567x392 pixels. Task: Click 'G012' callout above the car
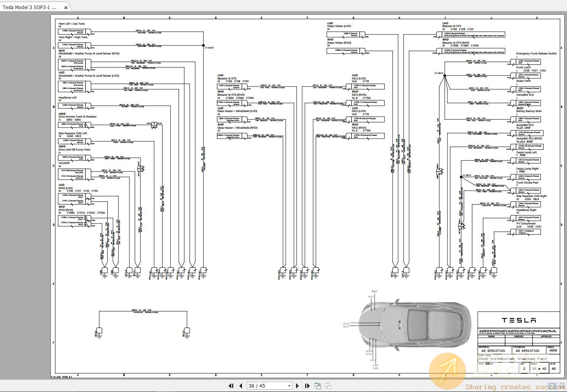tap(374, 292)
